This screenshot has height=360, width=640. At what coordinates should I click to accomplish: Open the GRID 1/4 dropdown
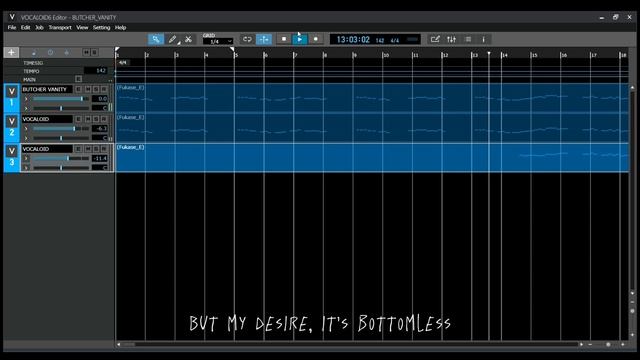(x=218, y=42)
